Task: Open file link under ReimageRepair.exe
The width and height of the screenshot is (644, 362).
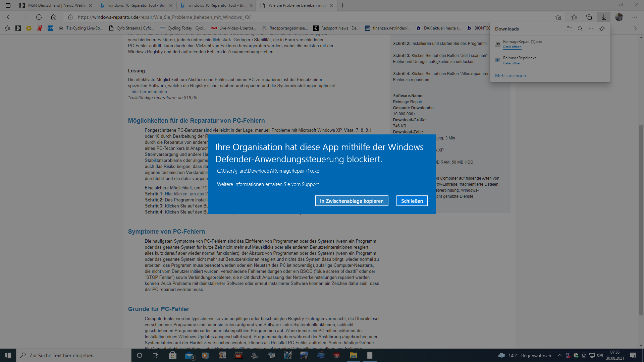Action: pyautogui.click(x=512, y=63)
